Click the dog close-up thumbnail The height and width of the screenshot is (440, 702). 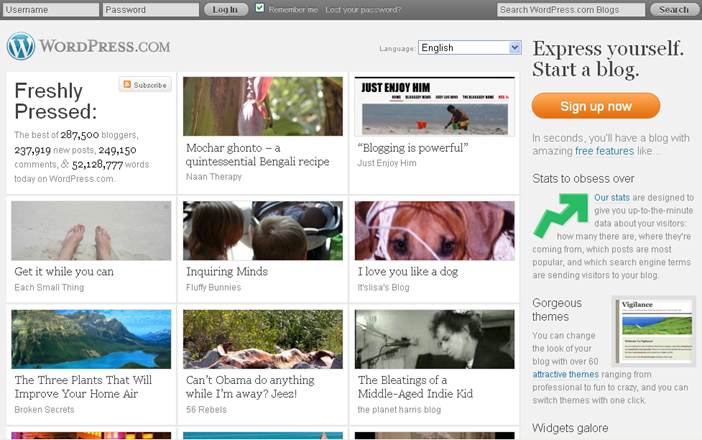tap(435, 231)
